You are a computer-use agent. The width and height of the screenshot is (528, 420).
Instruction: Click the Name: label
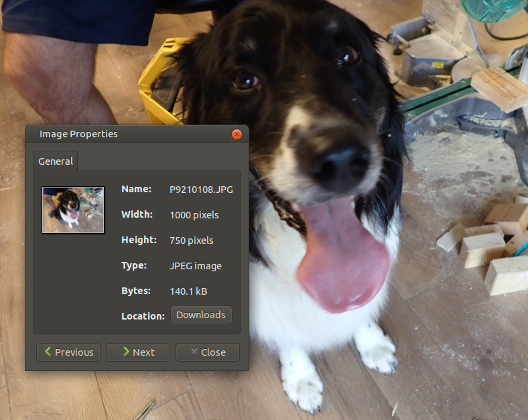(137, 189)
